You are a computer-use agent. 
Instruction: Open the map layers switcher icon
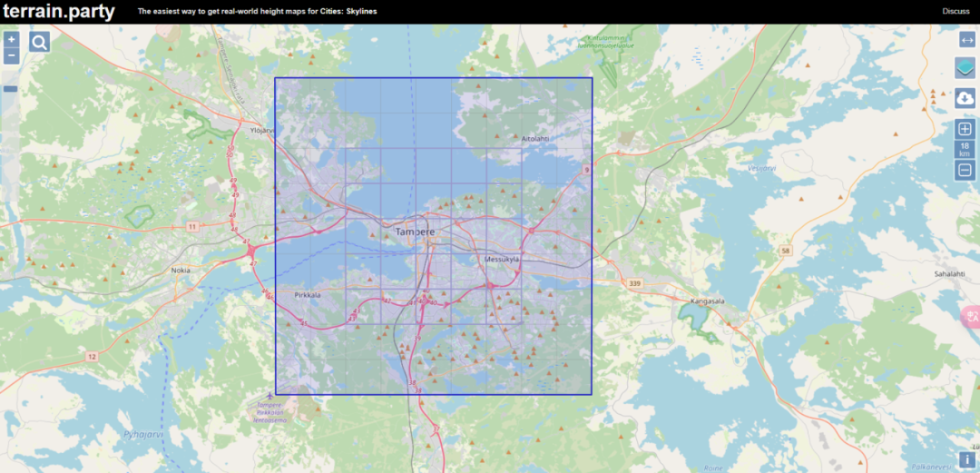pos(965,67)
